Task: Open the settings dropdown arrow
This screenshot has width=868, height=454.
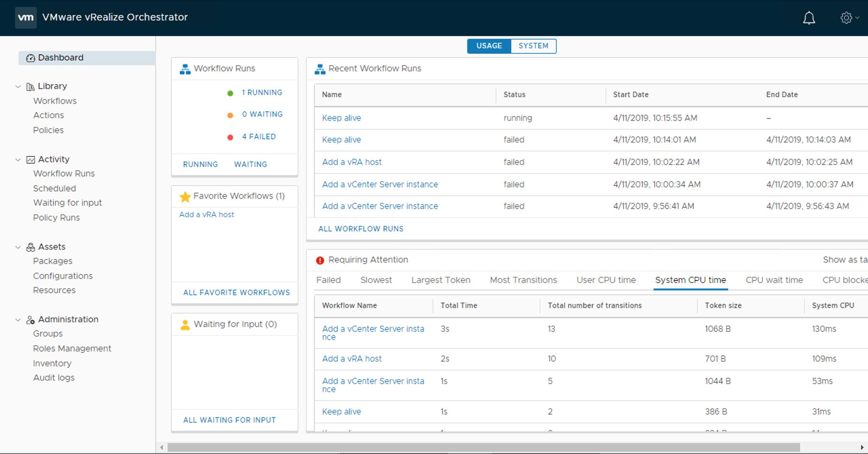Action: coord(858,18)
